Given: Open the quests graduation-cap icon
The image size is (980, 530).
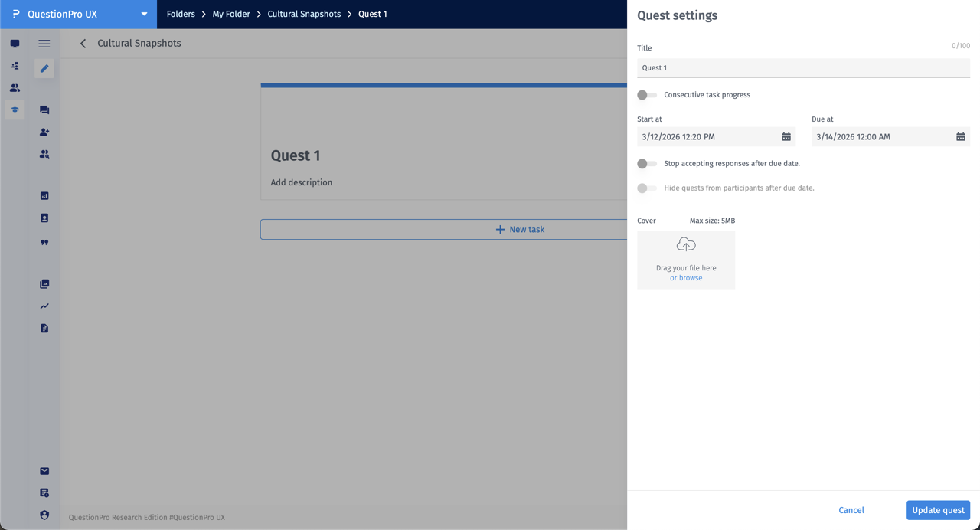Looking at the screenshot, I should pyautogui.click(x=14, y=110).
